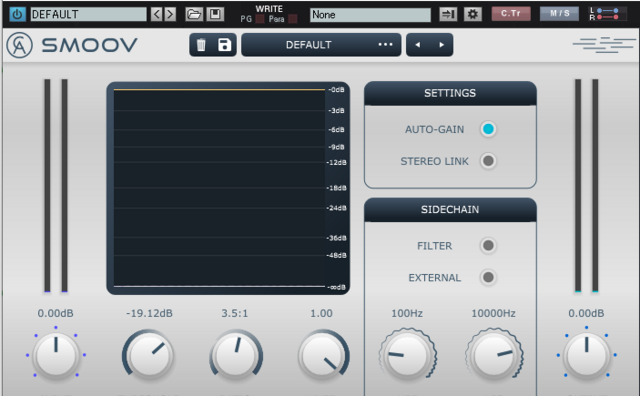Viewport: 640px width, 396px height.
Task: Open preset options three dots
Action: 385,44
